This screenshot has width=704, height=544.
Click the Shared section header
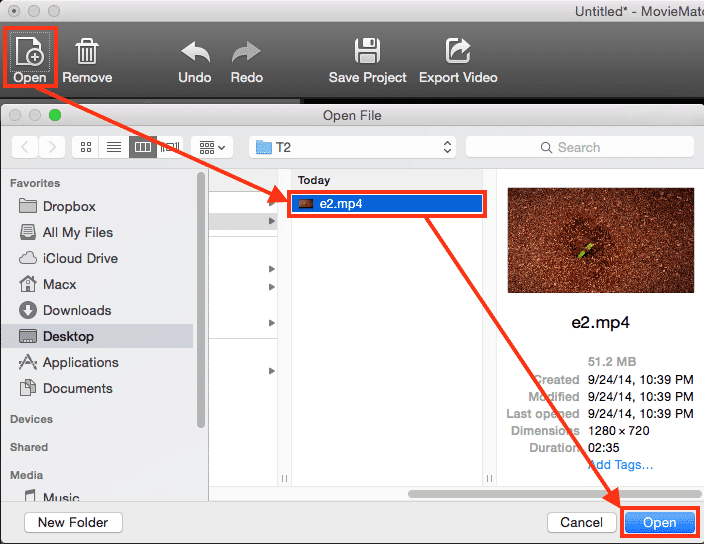(29, 447)
